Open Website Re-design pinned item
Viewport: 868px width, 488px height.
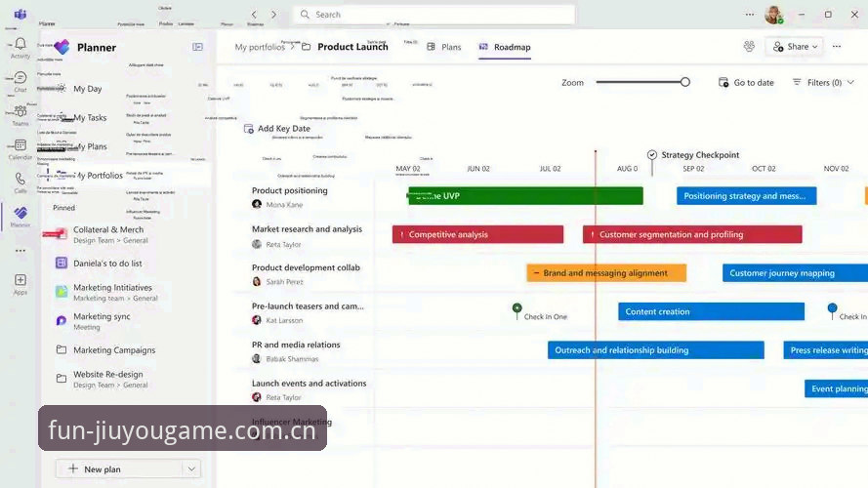tap(108, 379)
